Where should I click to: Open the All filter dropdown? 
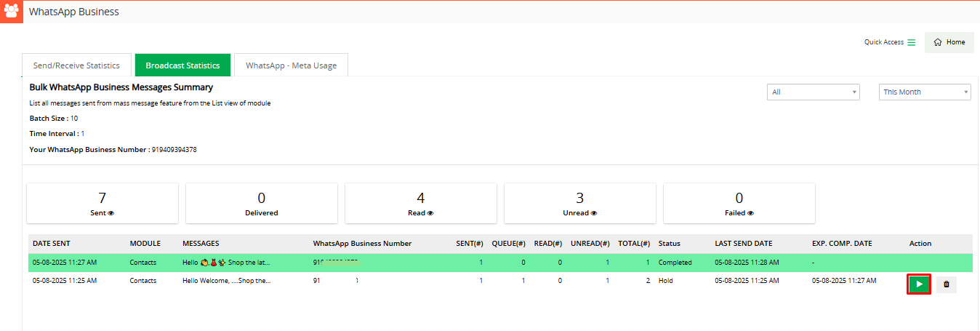[x=813, y=92]
